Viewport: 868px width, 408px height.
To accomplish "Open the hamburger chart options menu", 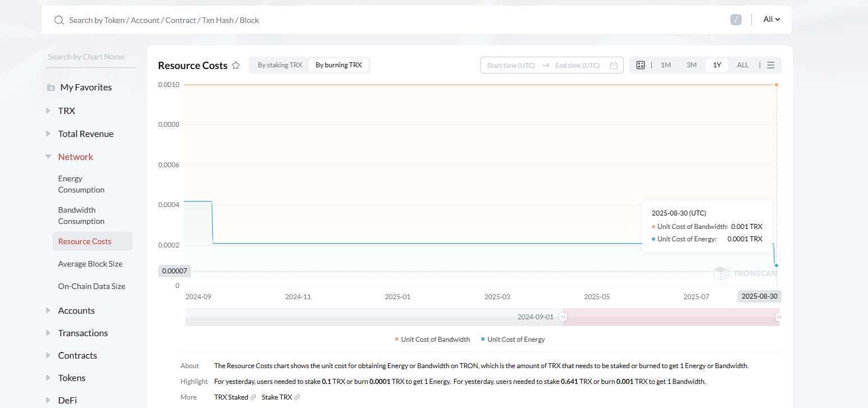I will tap(771, 65).
